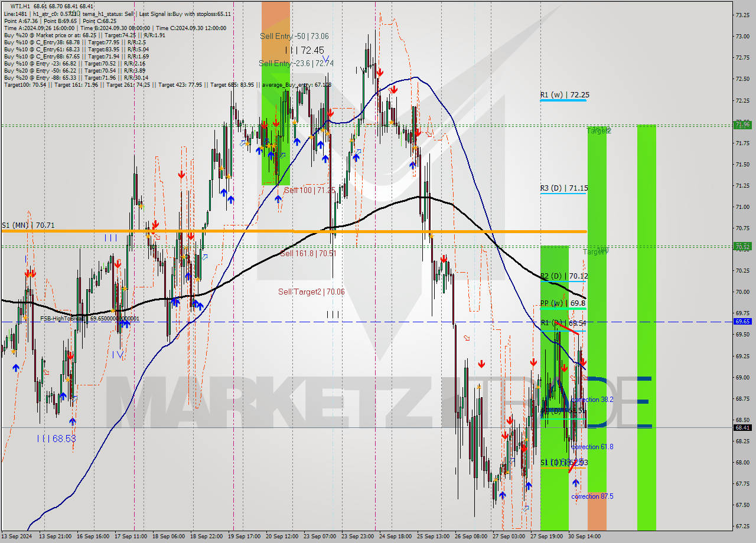Image resolution: width=756 pixels, height=543 pixels.
Task: Click the green 71.96 price tag on axis
Action: [x=742, y=125]
